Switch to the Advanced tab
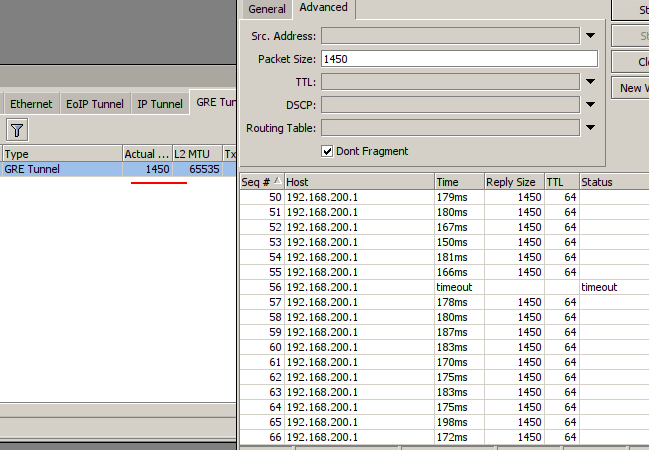 324,7
